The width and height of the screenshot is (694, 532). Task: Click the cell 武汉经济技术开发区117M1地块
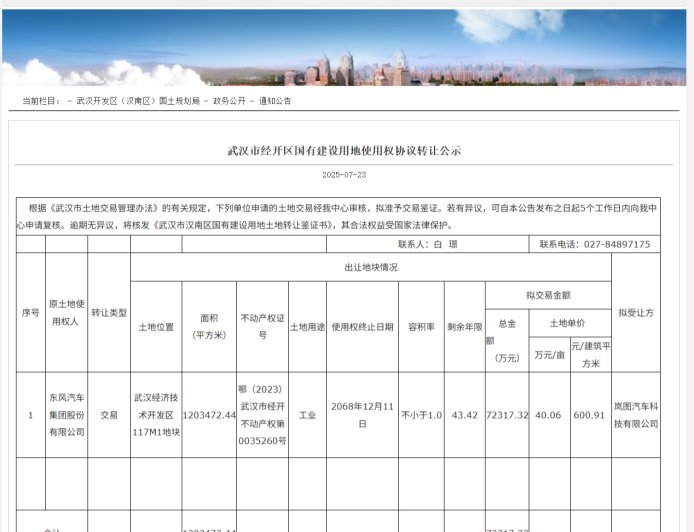click(x=156, y=415)
